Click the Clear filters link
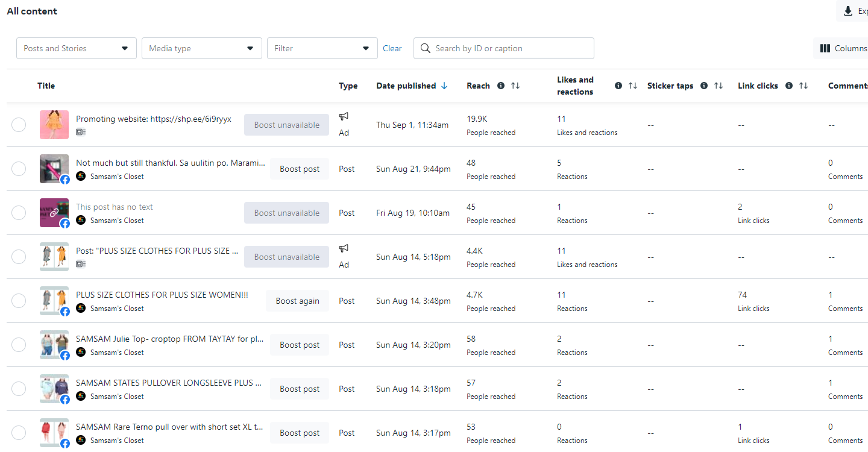The width and height of the screenshot is (868, 452). click(x=392, y=48)
